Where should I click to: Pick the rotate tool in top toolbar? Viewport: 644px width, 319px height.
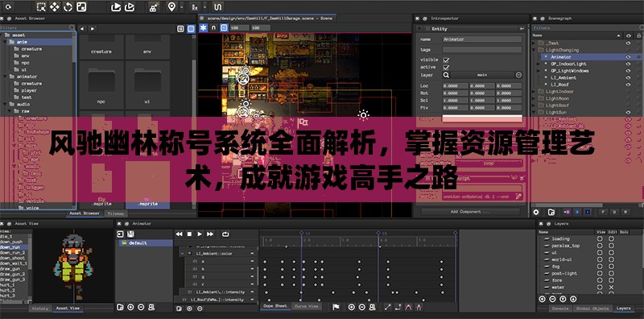68,6
